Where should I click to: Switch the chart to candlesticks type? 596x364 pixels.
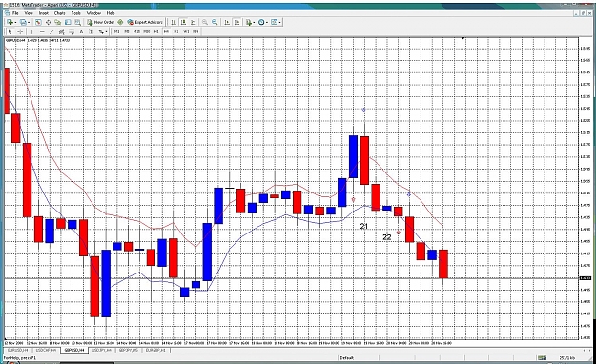point(183,22)
